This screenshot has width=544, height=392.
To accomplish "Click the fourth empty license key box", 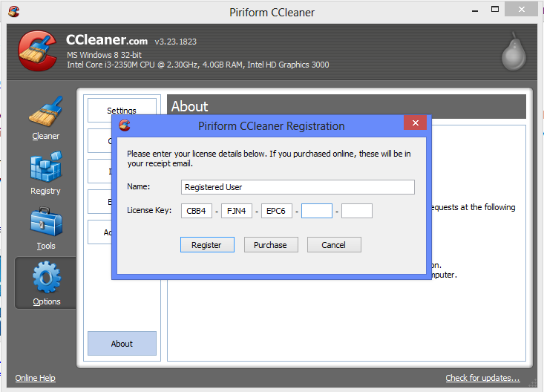I will pos(317,211).
